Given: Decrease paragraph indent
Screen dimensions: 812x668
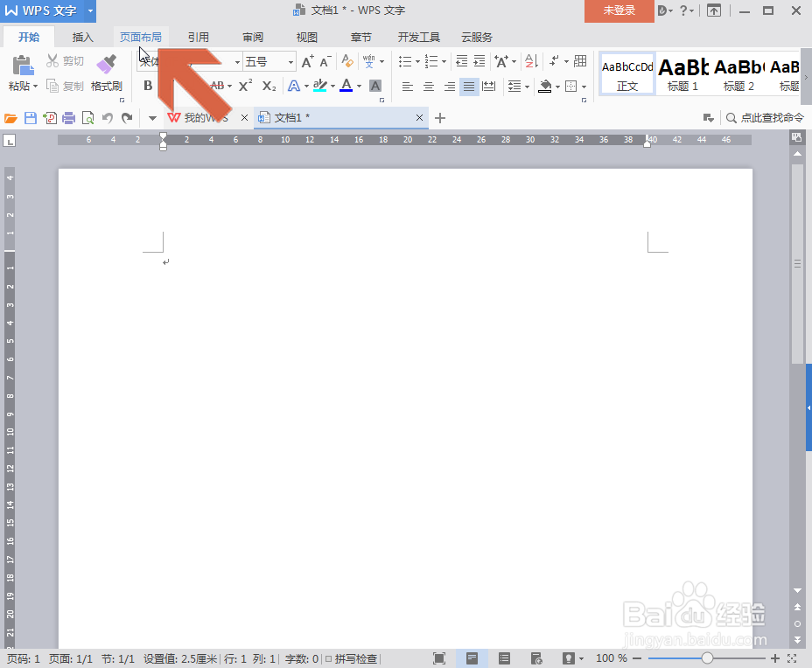Looking at the screenshot, I should (461, 61).
